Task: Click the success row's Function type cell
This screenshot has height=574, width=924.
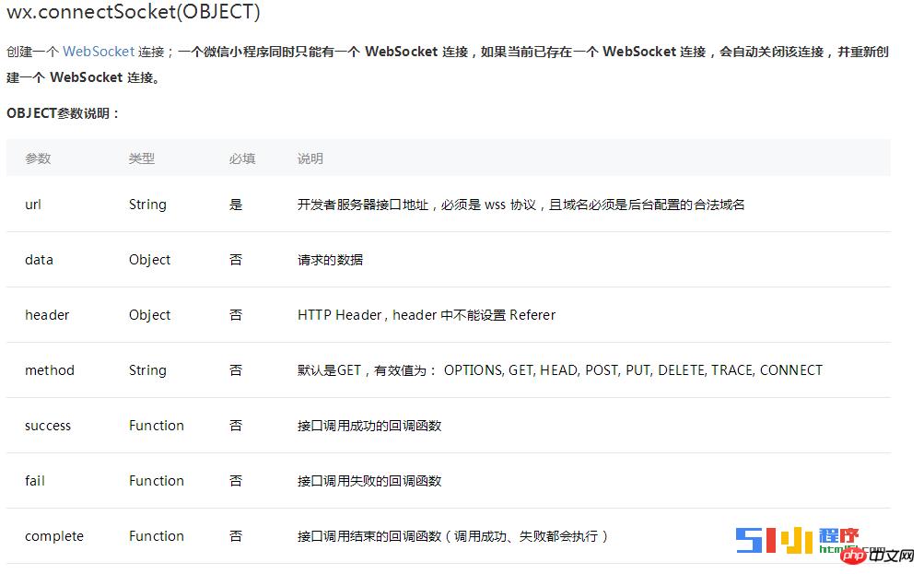Action: point(157,425)
